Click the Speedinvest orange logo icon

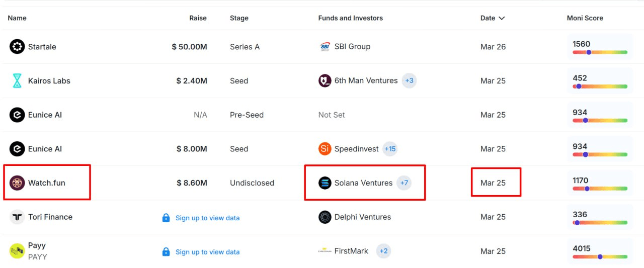325,149
